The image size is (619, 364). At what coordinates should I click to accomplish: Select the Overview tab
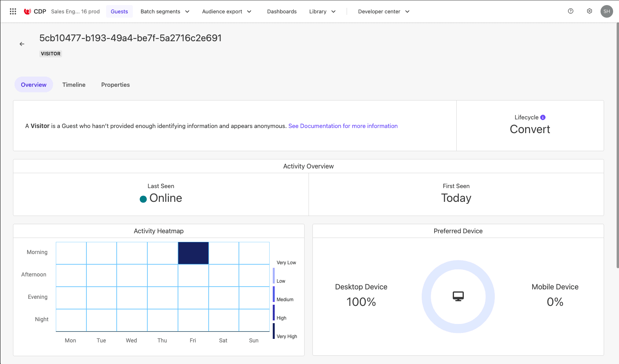pyautogui.click(x=34, y=85)
